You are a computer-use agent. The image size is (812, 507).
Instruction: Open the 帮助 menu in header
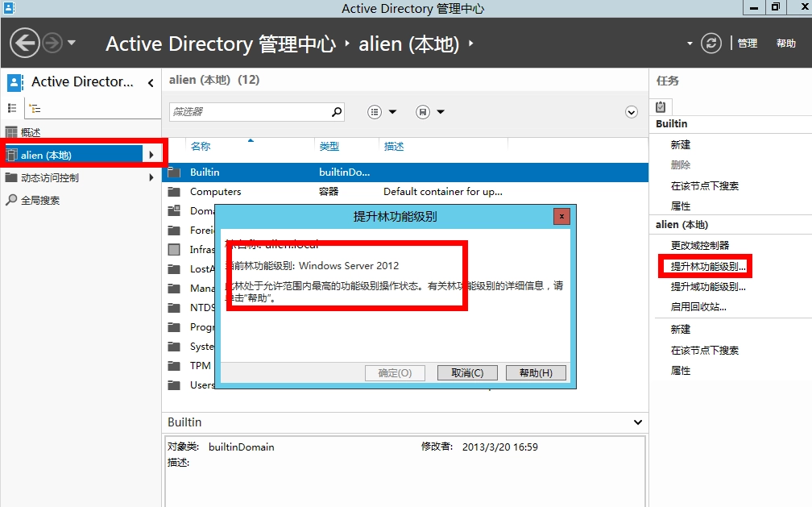(x=786, y=44)
